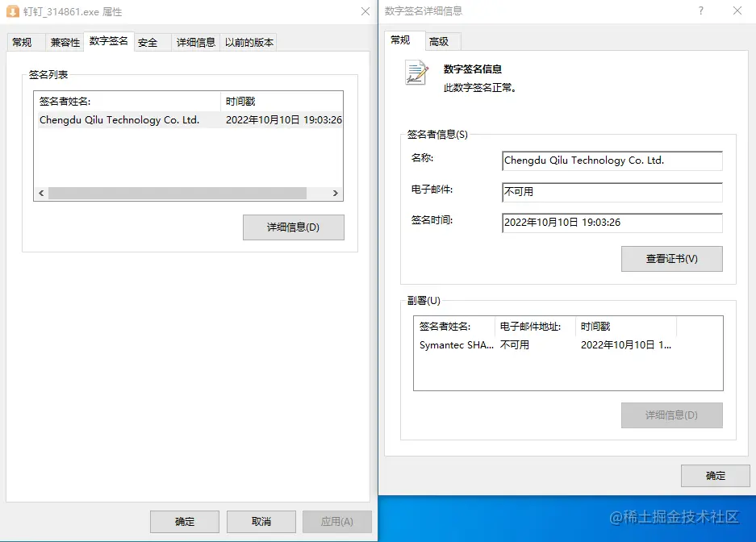Image resolution: width=756 pixels, height=542 pixels.
Task: Switch to the 详细信息 tab
Action: pos(195,42)
